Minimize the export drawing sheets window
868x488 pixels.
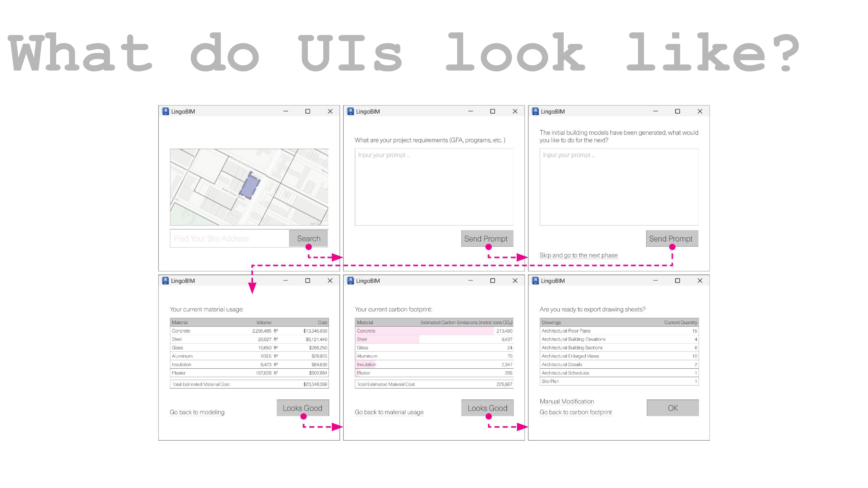point(655,280)
